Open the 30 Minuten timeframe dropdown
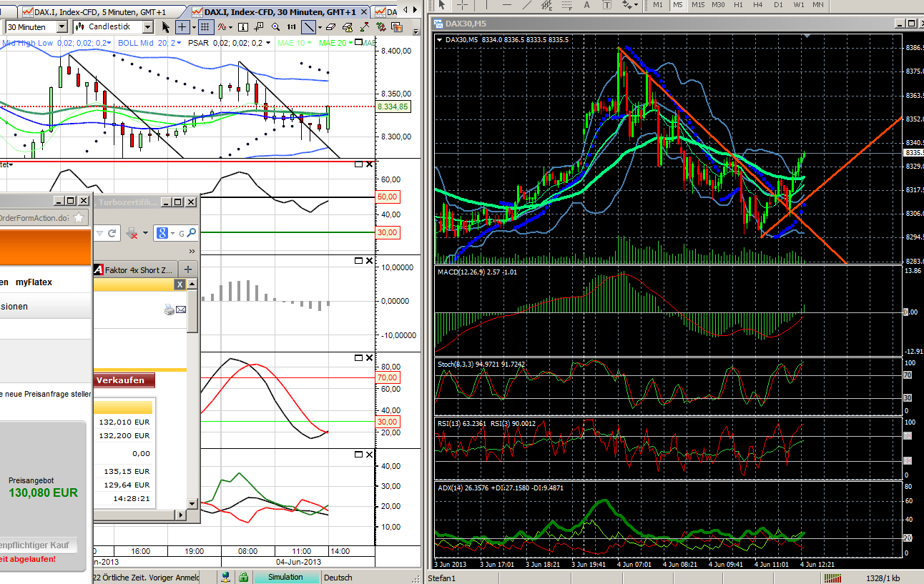 tap(62, 27)
